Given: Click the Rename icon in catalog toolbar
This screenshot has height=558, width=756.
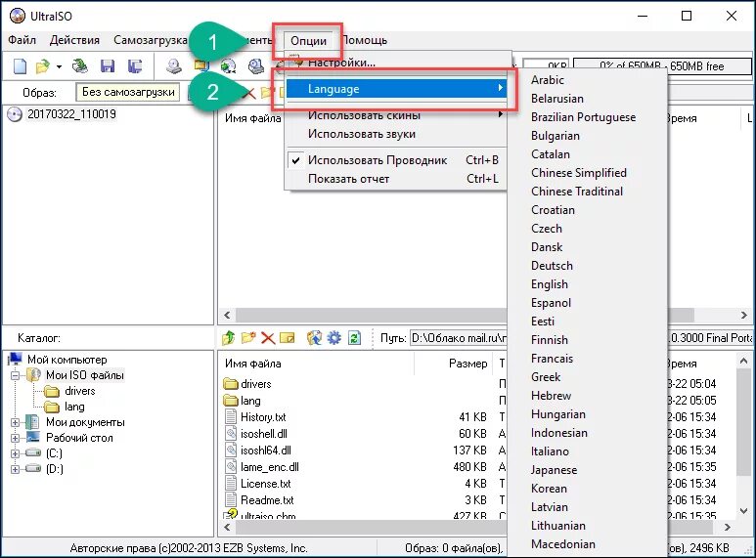Looking at the screenshot, I should [287, 338].
